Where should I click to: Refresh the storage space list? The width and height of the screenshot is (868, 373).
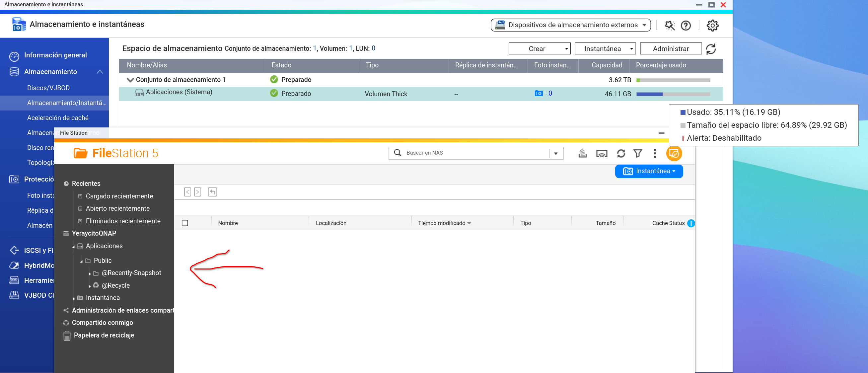pyautogui.click(x=711, y=49)
